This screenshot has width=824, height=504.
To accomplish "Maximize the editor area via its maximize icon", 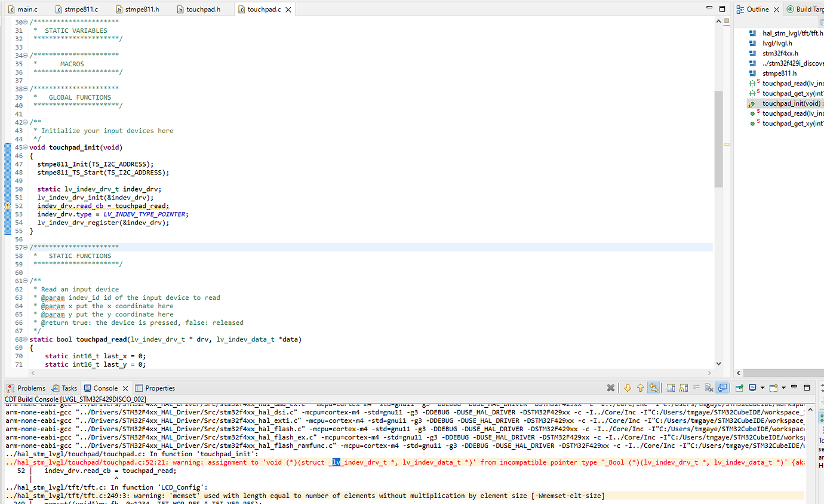I will (x=723, y=9).
